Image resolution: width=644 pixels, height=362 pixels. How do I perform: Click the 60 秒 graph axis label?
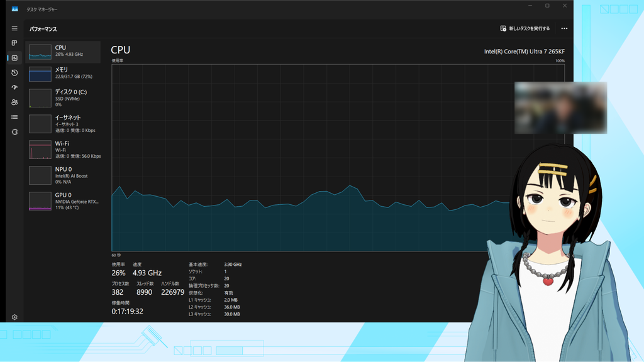(x=116, y=255)
